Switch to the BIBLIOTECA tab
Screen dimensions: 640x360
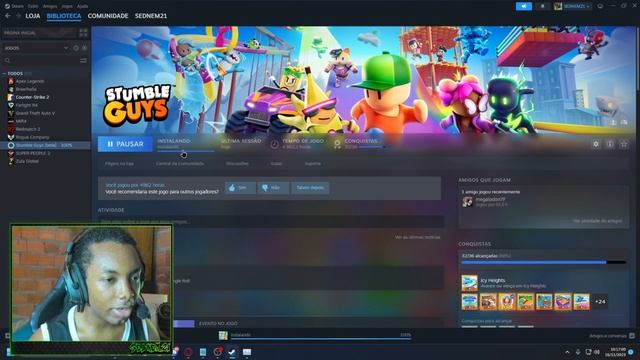pos(64,16)
